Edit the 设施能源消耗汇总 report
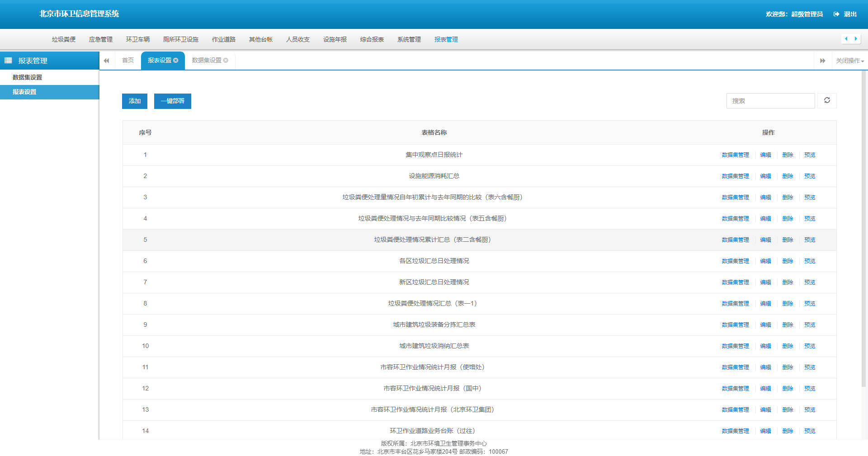Image resolution: width=868 pixels, height=456 pixels. (766, 176)
